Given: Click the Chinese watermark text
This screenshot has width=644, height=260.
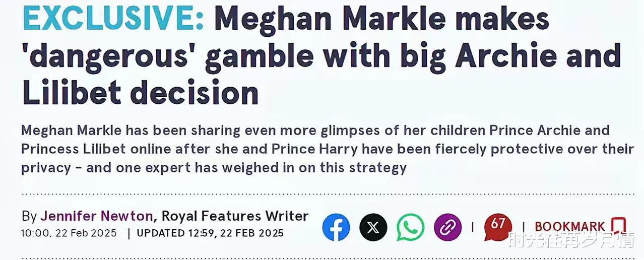Looking at the screenshot, I should [x=571, y=241].
